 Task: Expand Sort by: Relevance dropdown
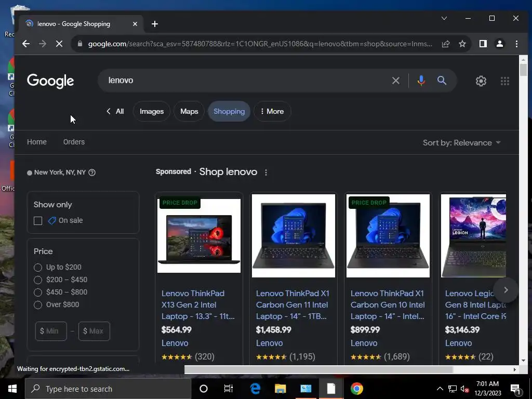pos(461,143)
